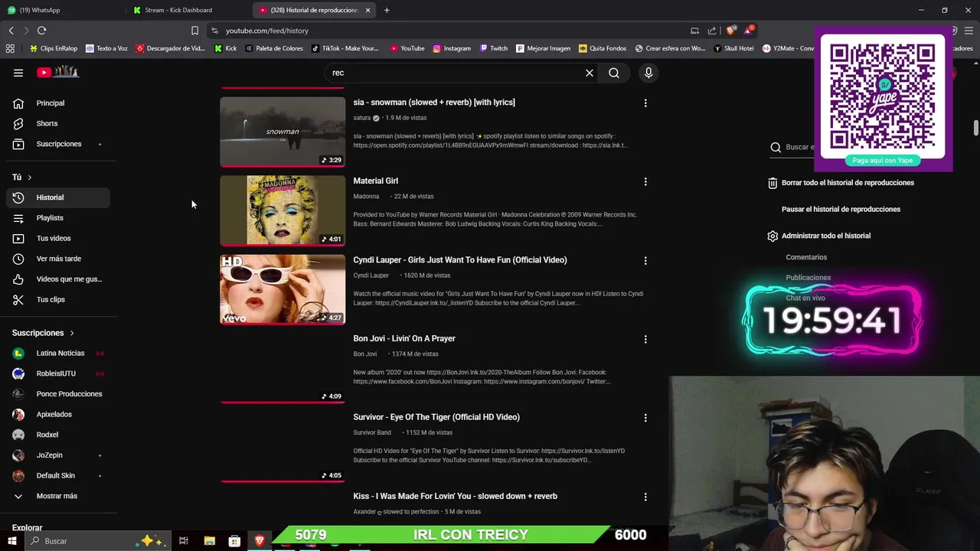980x551 pixels.
Task: Open the Material Girl video thumbnail
Action: [x=283, y=210]
